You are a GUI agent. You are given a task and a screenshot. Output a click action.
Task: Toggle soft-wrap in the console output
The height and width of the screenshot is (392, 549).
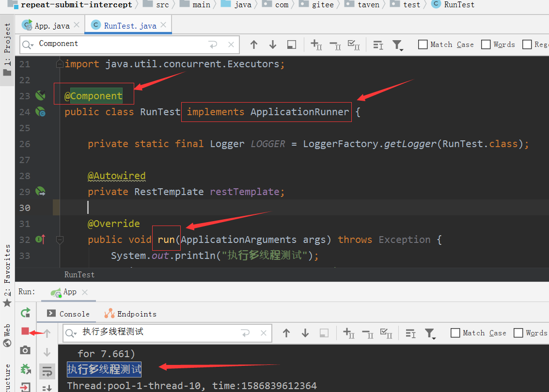[x=47, y=371]
